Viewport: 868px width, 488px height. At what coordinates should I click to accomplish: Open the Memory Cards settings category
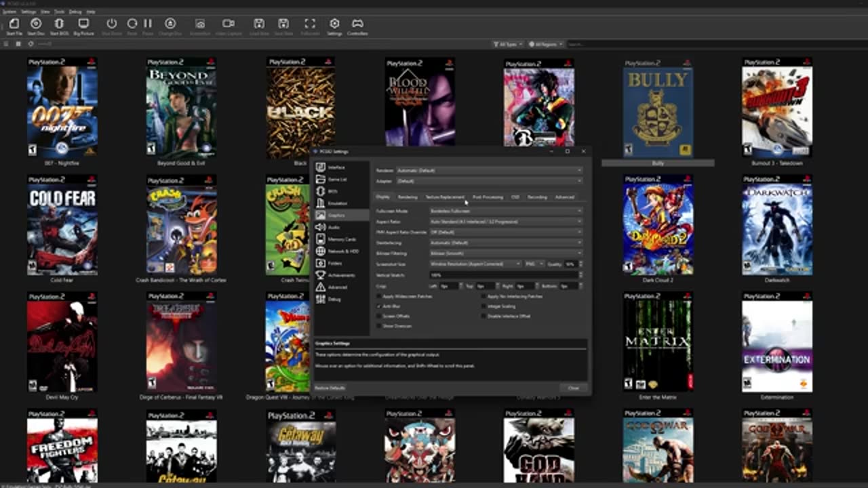pos(342,239)
